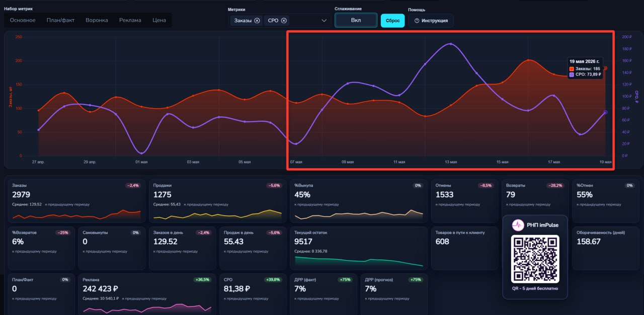Click the 27 апр. label on the chart axis

[x=39, y=162]
